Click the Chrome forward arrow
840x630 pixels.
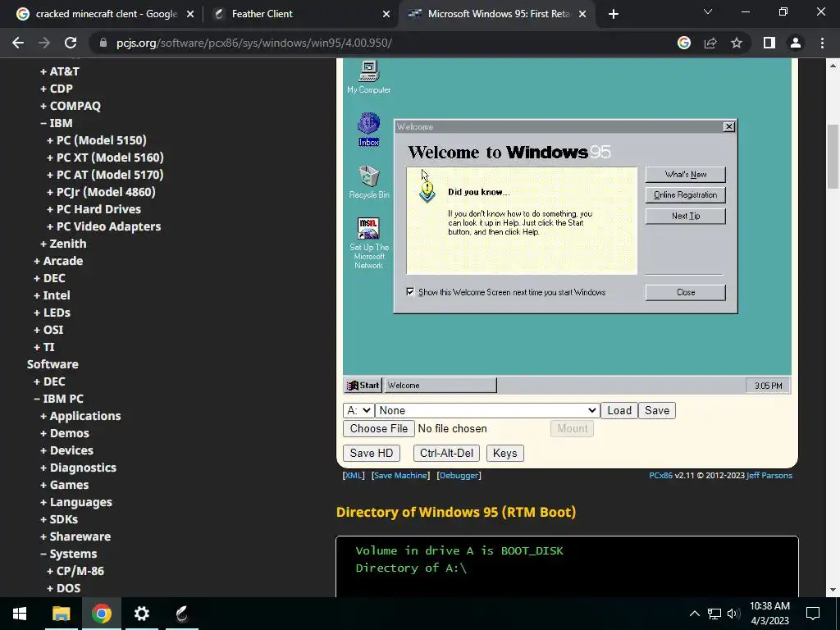44,43
